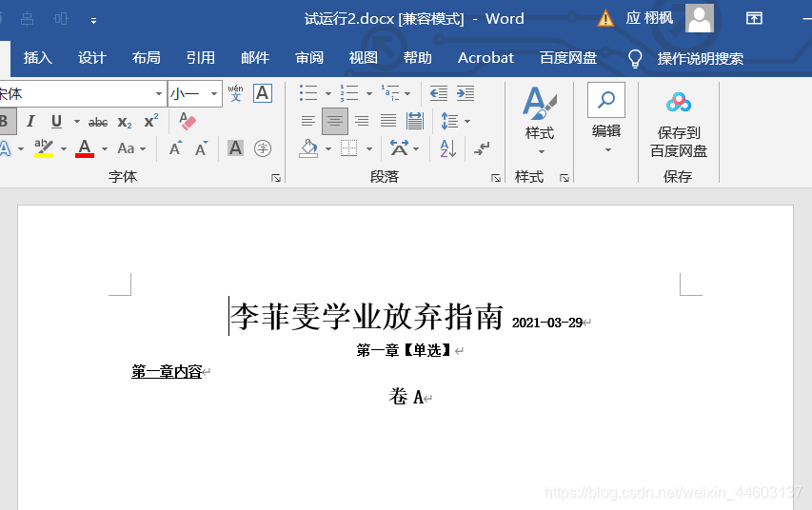Toggle show paragraph marks
The height and width of the screenshot is (510, 812).
(x=482, y=148)
